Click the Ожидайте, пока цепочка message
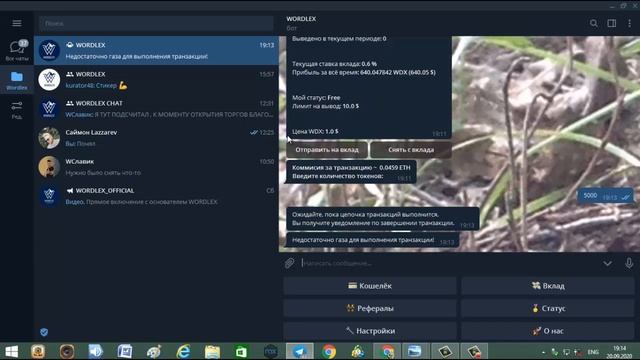This screenshot has width=640, height=360. click(x=382, y=219)
